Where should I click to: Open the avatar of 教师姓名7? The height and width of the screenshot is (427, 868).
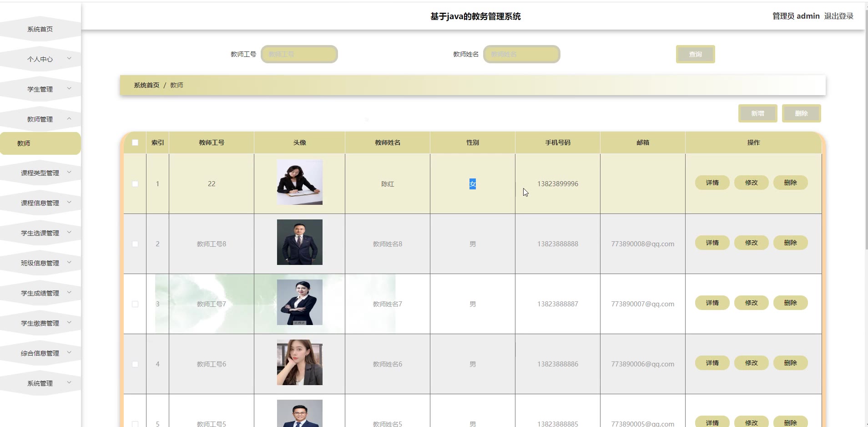[300, 302]
